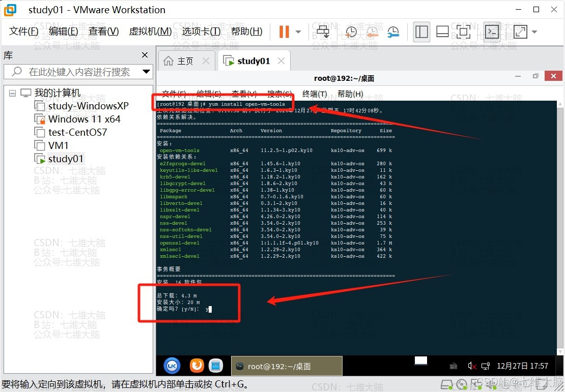Open the file manager from guest taskbar
565x392 pixels.
215,366
